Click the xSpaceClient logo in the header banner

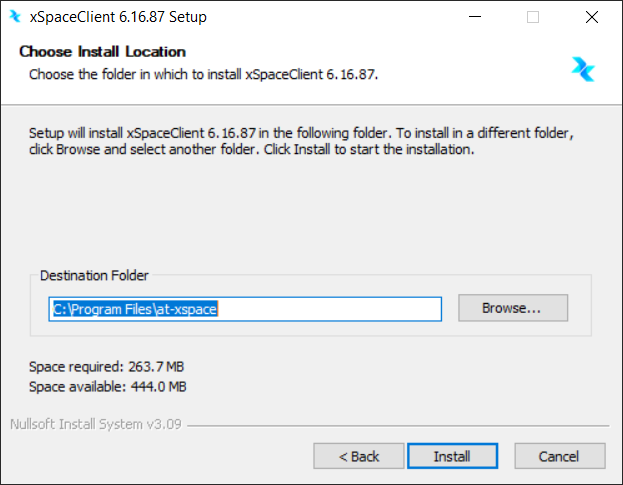point(583,68)
